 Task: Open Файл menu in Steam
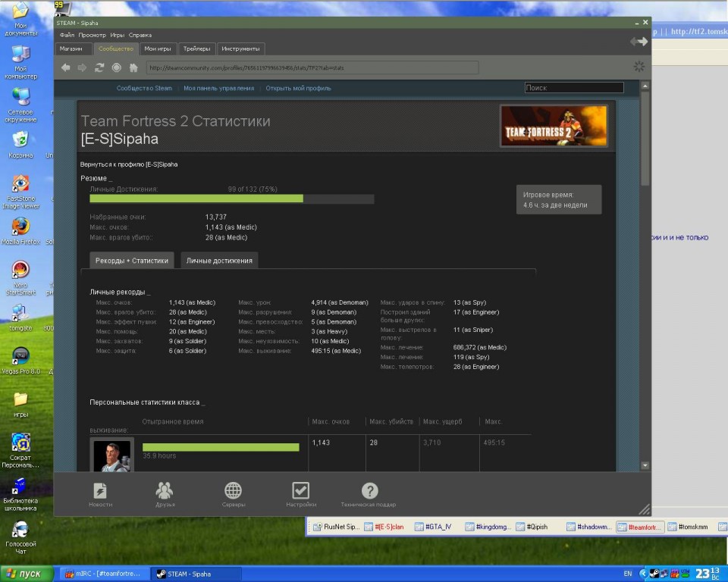click(67, 35)
